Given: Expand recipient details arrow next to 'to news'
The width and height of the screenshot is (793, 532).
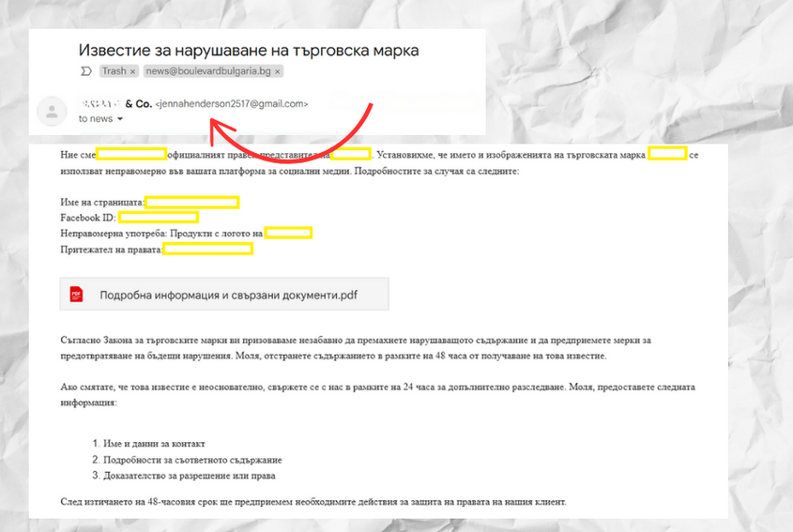Looking at the screenshot, I should [x=120, y=119].
